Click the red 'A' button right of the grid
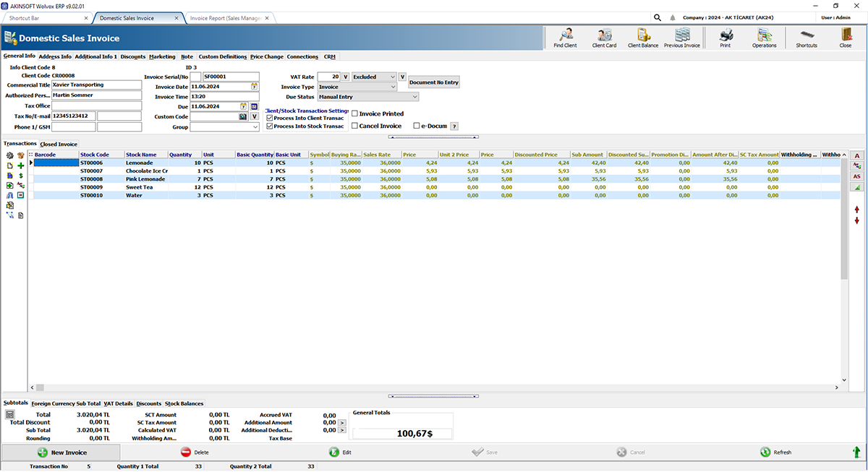Viewport: 868px width, 472px height. 856,155
